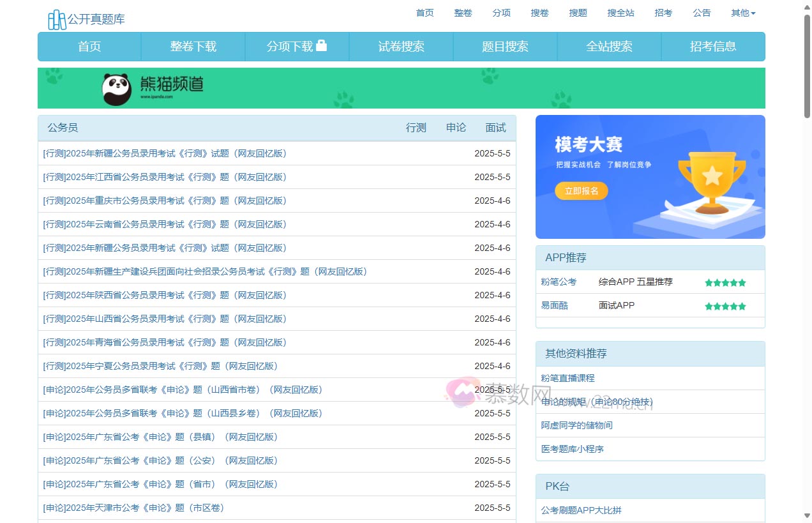Filter 公务员 list by 面试

point(495,128)
